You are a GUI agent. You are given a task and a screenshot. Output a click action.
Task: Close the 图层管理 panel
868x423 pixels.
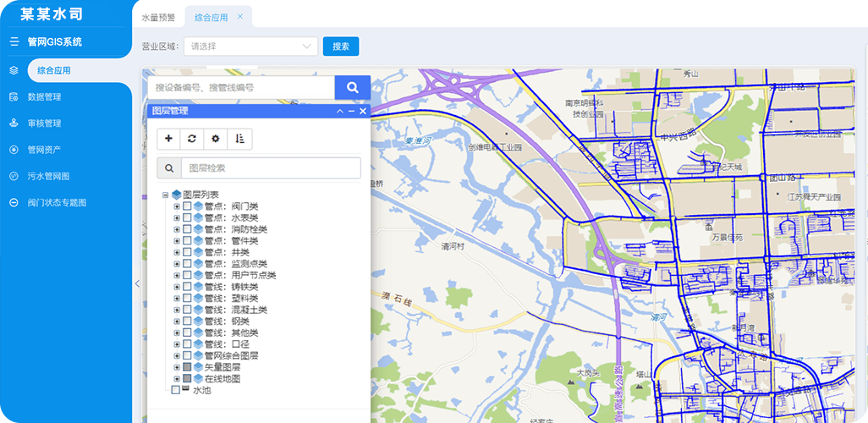click(x=363, y=112)
